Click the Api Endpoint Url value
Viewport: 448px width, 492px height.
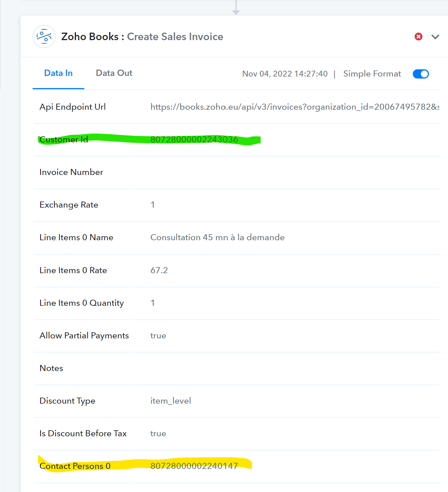(295, 107)
